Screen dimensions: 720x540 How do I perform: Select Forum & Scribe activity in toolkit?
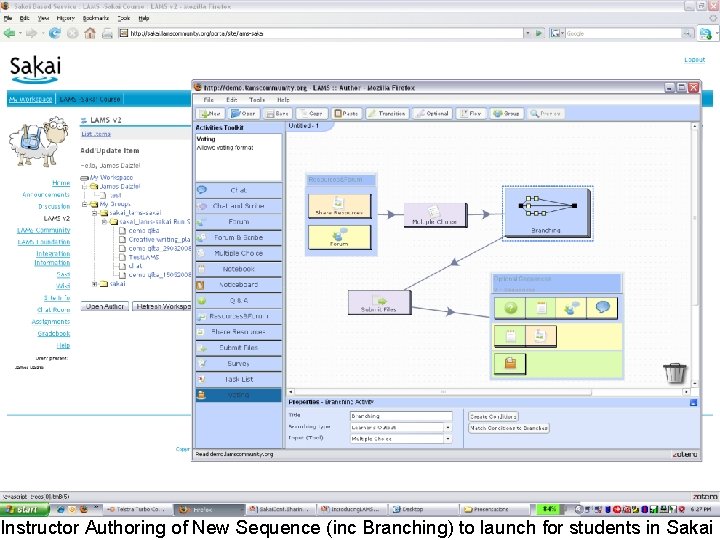click(238, 237)
